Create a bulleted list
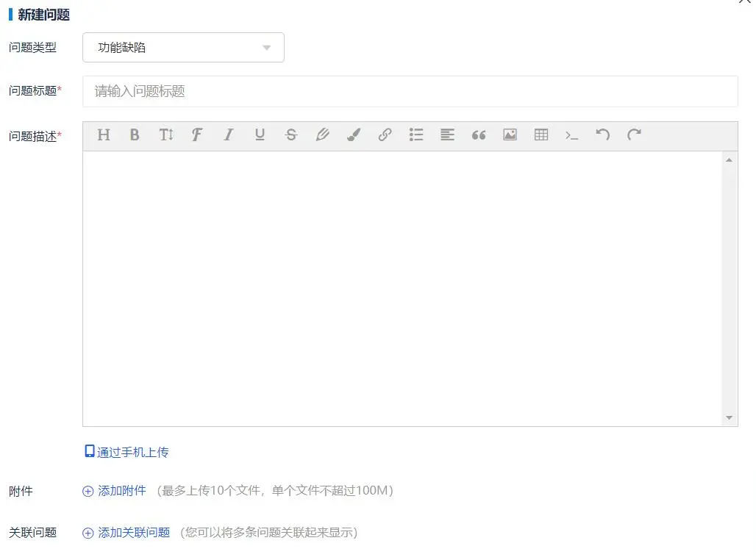 (x=416, y=134)
